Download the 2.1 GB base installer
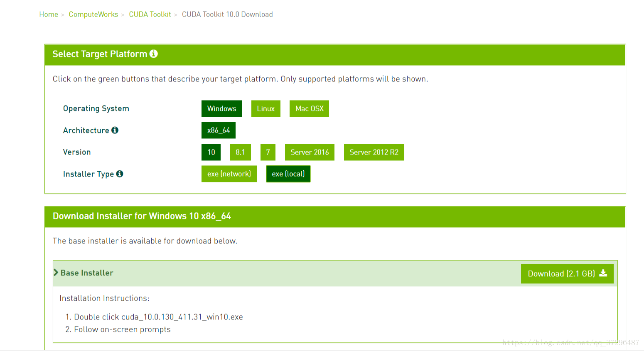This screenshot has width=644, height=351. click(567, 273)
